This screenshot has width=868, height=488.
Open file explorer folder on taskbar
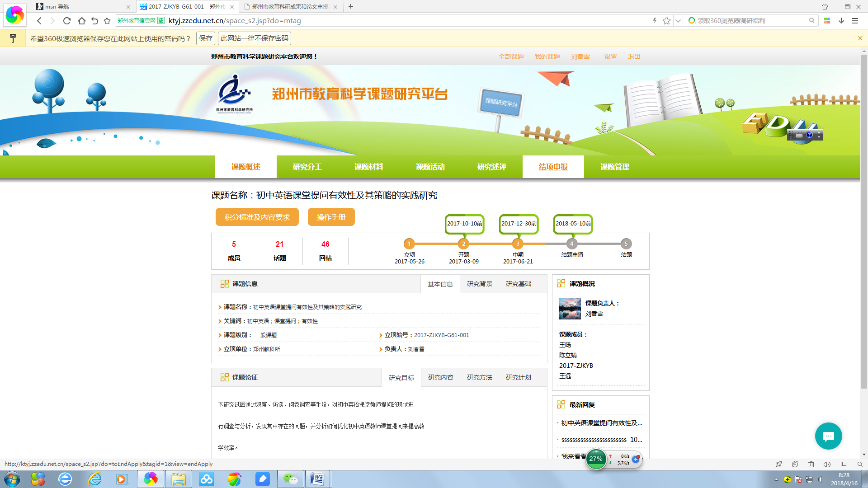[x=179, y=479]
